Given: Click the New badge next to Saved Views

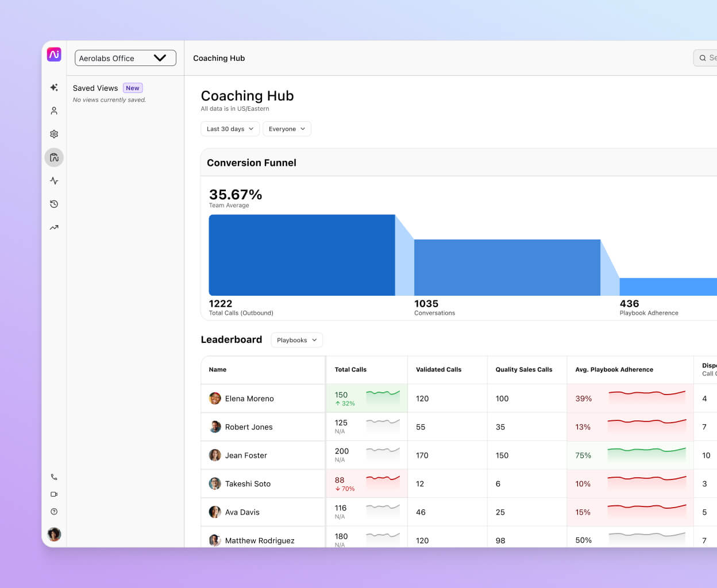Looking at the screenshot, I should click(x=133, y=88).
